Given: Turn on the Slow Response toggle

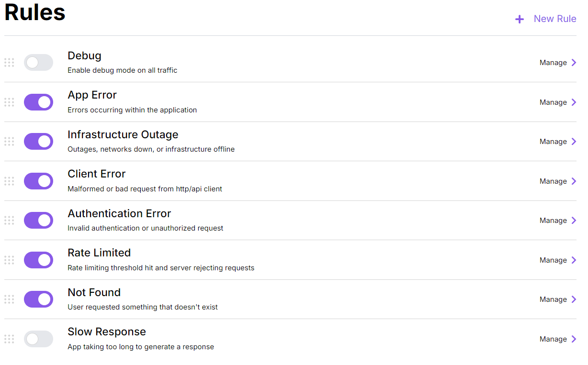Looking at the screenshot, I should coord(38,339).
